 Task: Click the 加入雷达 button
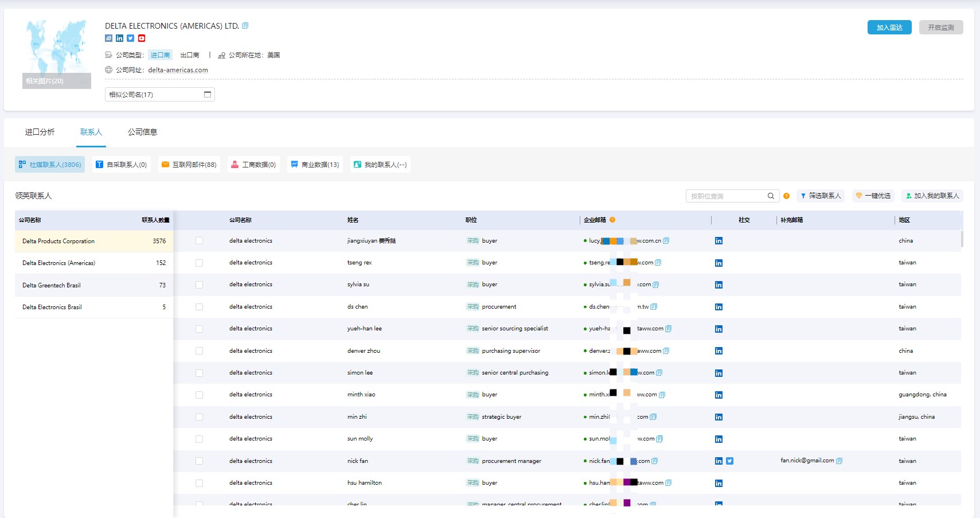coord(889,28)
